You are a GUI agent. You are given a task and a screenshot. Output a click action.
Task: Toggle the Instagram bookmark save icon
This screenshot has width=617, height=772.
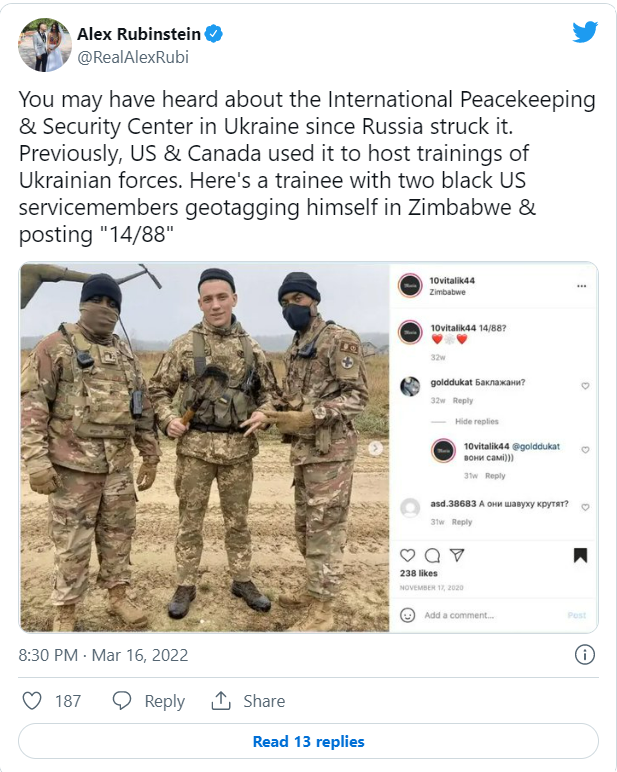(581, 555)
